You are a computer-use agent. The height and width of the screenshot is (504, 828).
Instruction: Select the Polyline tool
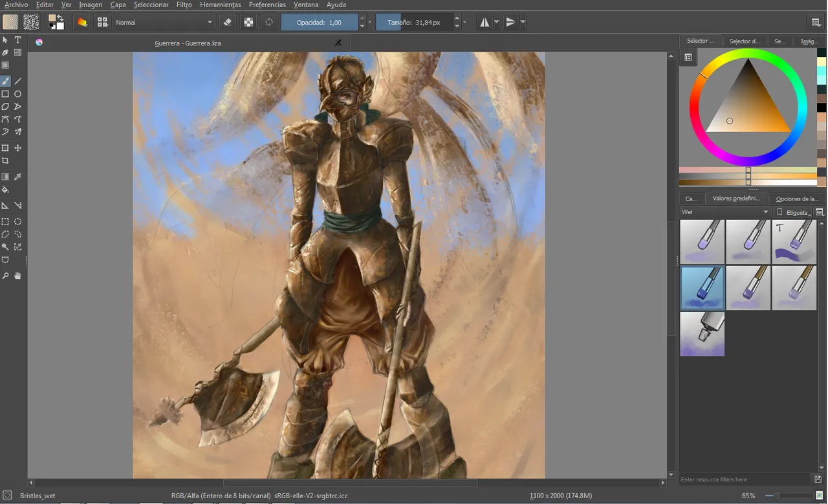pos(18,107)
